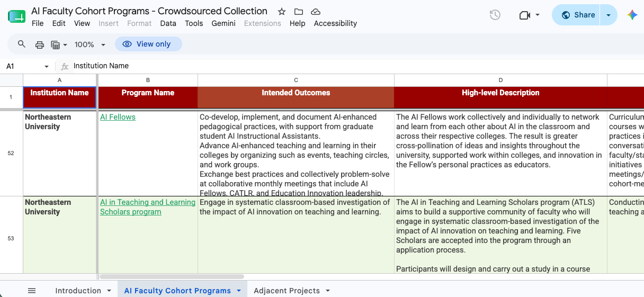This screenshot has width=644, height=297.
Task: Select cell starting 'Engage in systematic classroom-based'
Action: click(x=296, y=235)
